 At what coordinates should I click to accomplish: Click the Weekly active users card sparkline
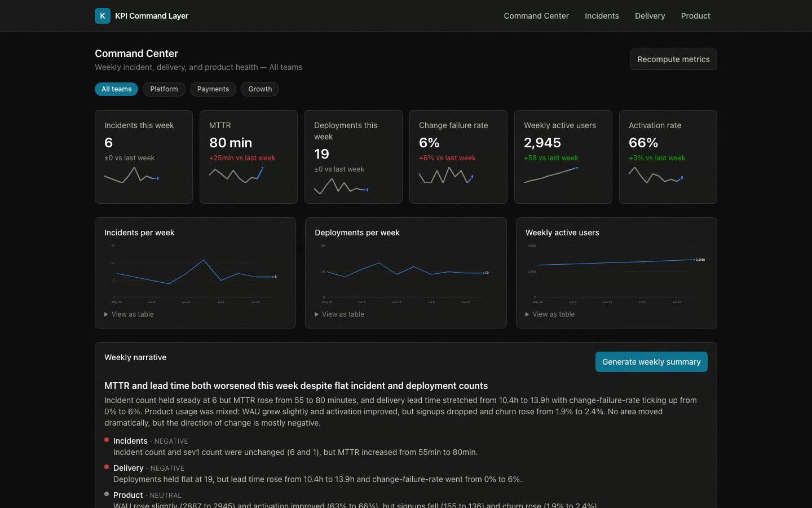click(551, 175)
